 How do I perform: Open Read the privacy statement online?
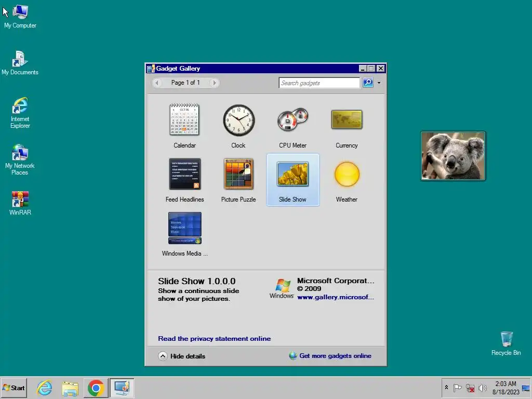click(x=215, y=339)
